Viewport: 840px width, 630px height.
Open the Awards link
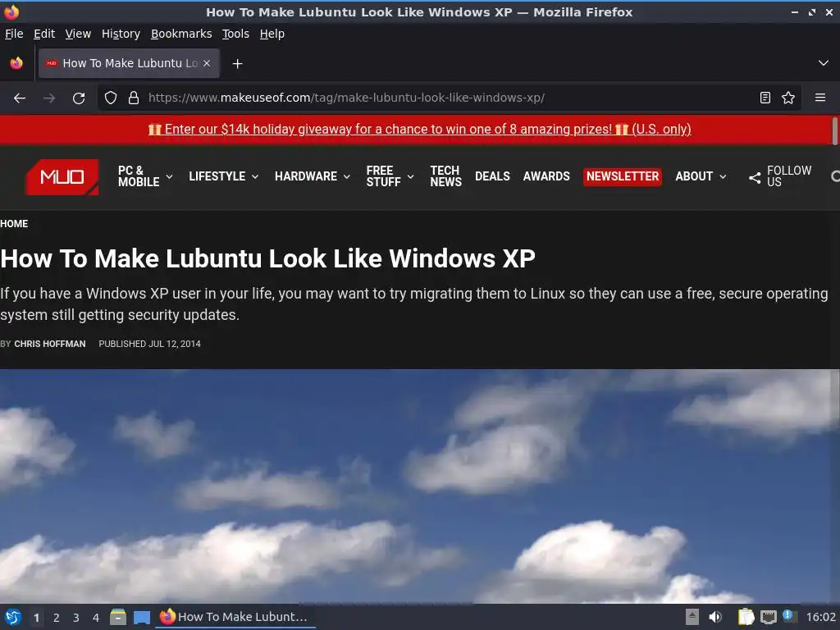(546, 176)
